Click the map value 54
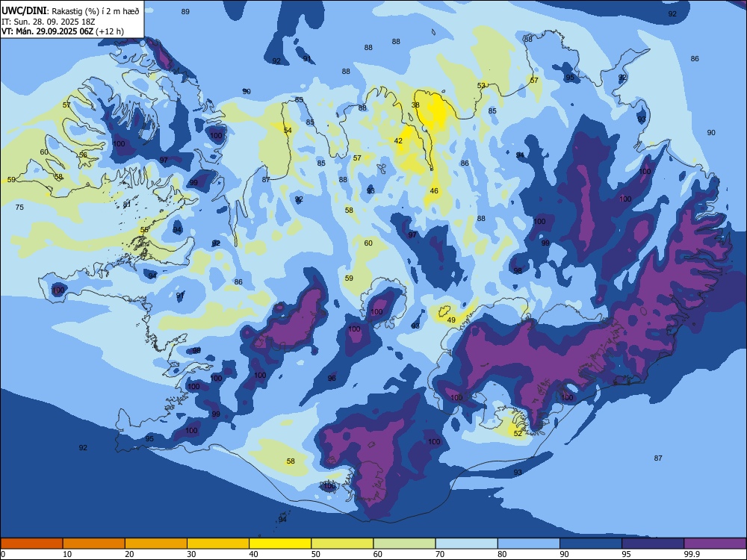 pyautogui.click(x=288, y=131)
